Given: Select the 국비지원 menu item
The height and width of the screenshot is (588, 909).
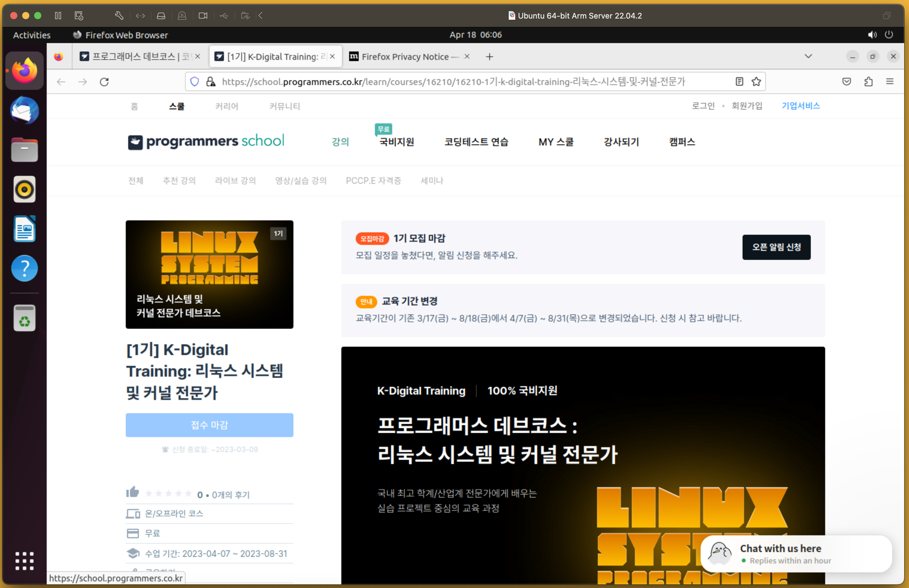Looking at the screenshot, I should [x=397, y=142].
